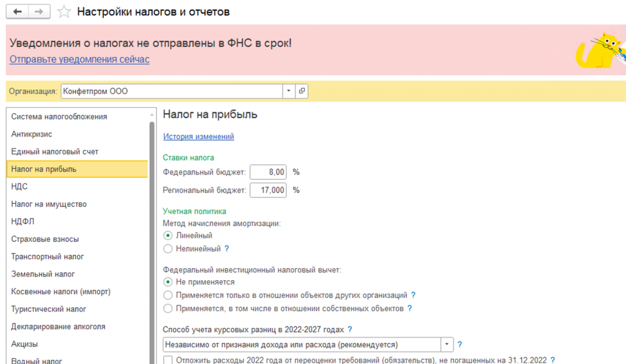Click the sidebar vertical scrollbar

[152, 242]
